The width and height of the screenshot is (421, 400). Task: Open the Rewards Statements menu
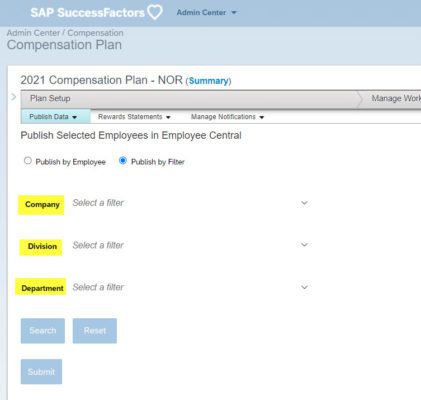134,117
